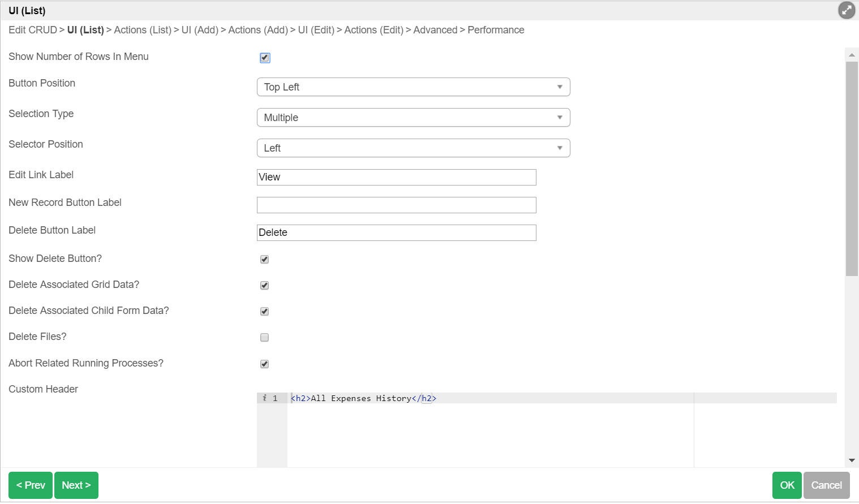Open the Button Position dropdown
The width and height of the screenshot is (859, 504).
coord(413,87)
